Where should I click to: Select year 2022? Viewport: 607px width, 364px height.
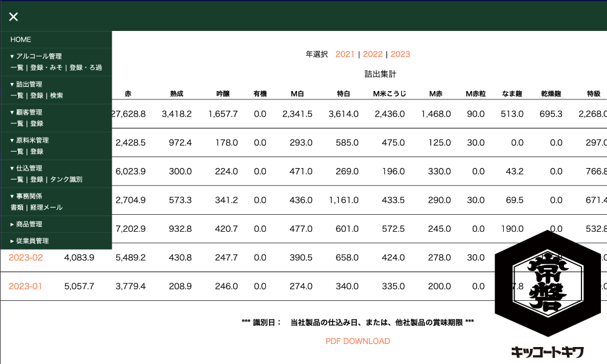373,54
